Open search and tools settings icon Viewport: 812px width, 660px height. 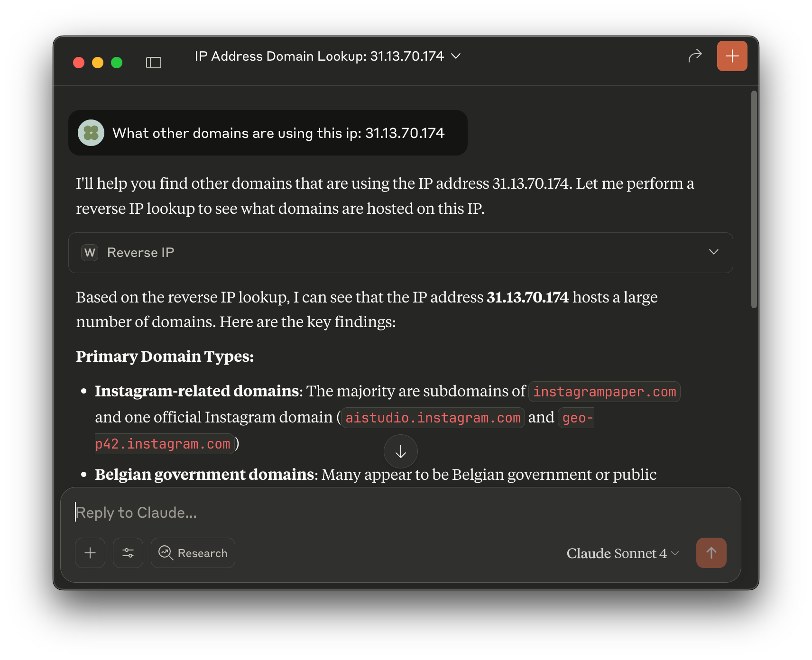(x=128, y=553)
